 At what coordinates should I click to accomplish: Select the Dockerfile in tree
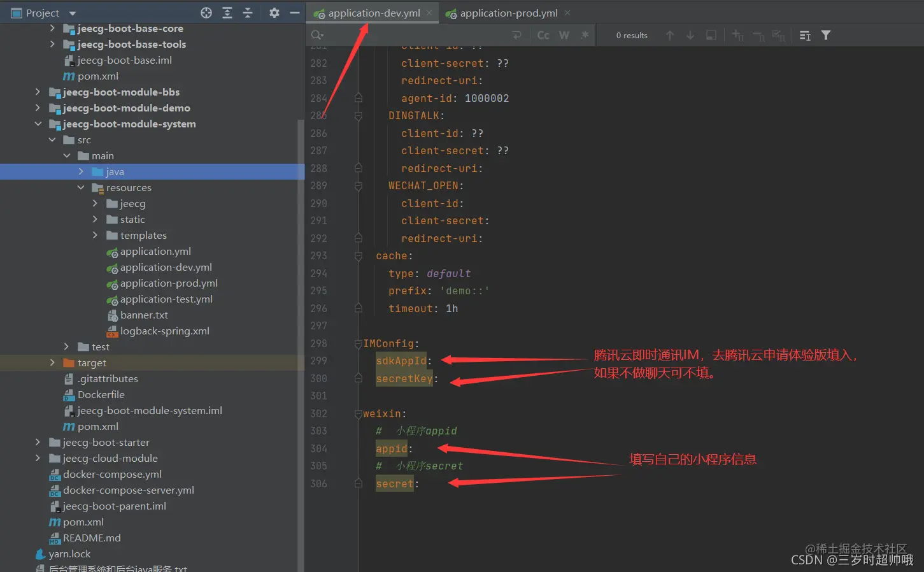coord(101,395)
